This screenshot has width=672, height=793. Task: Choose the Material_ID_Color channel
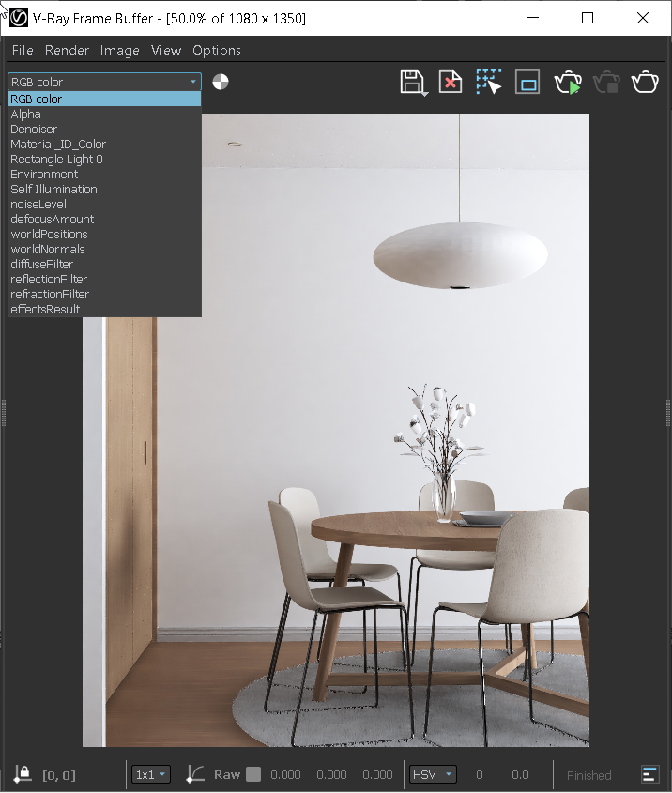tap(105, 145)
